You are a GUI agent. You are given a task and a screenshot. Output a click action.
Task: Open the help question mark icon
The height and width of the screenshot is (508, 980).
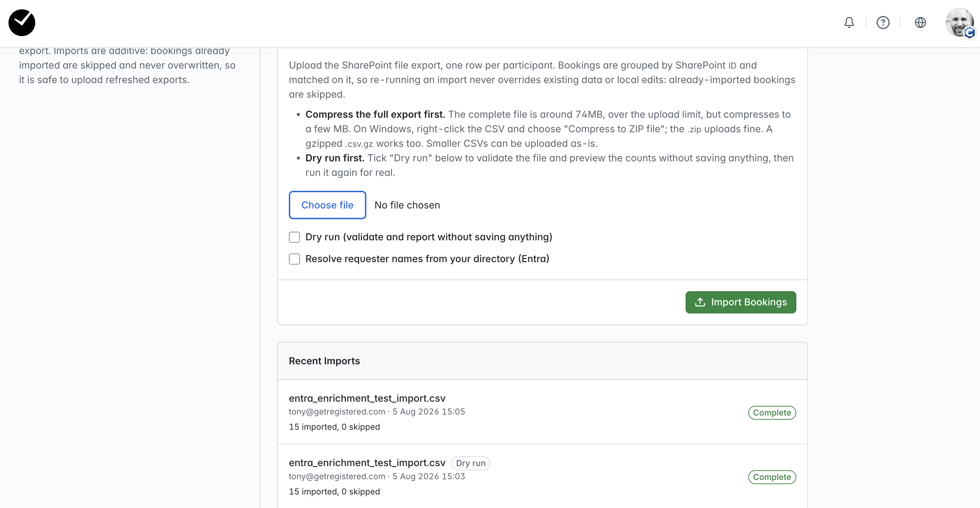882,23
